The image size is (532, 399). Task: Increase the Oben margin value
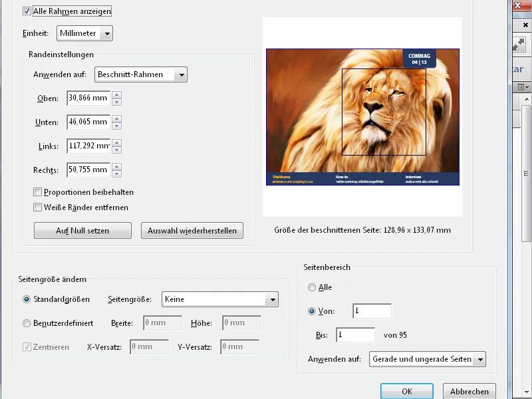point(117,94)
